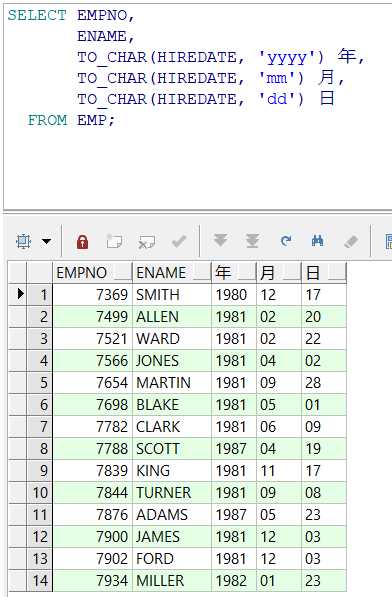Click cell containing MILLER
The image size is (392, 597).
(x=172, y=581)
